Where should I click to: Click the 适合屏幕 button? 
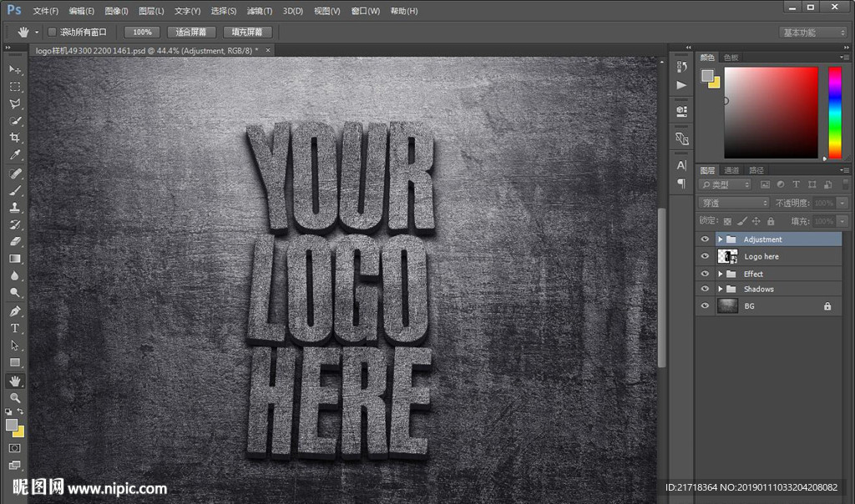[191, 33]
